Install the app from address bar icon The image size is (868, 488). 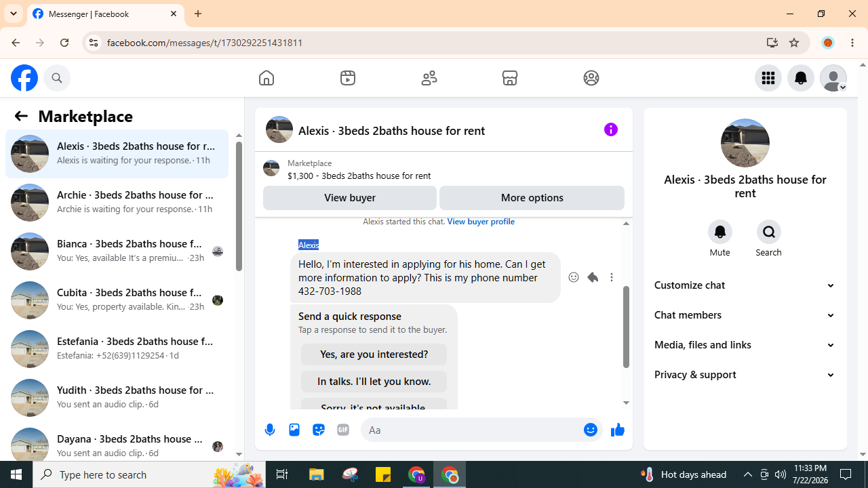coord(772,43)
